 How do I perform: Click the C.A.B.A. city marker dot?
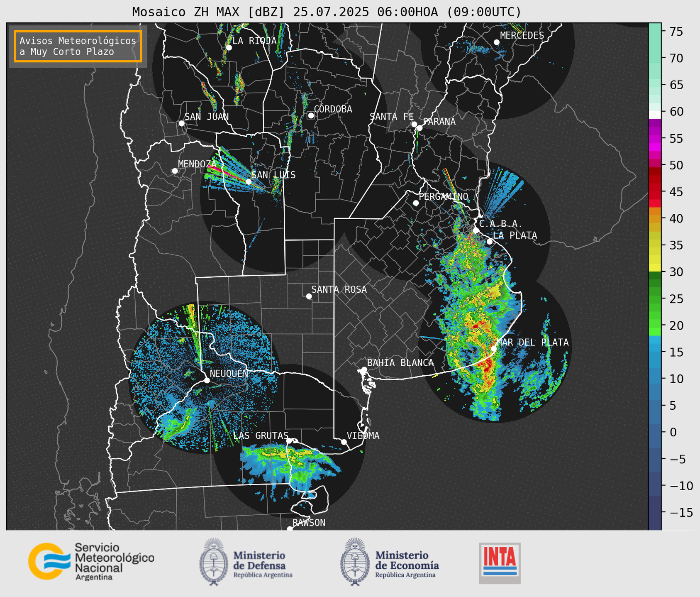(476, 230)
